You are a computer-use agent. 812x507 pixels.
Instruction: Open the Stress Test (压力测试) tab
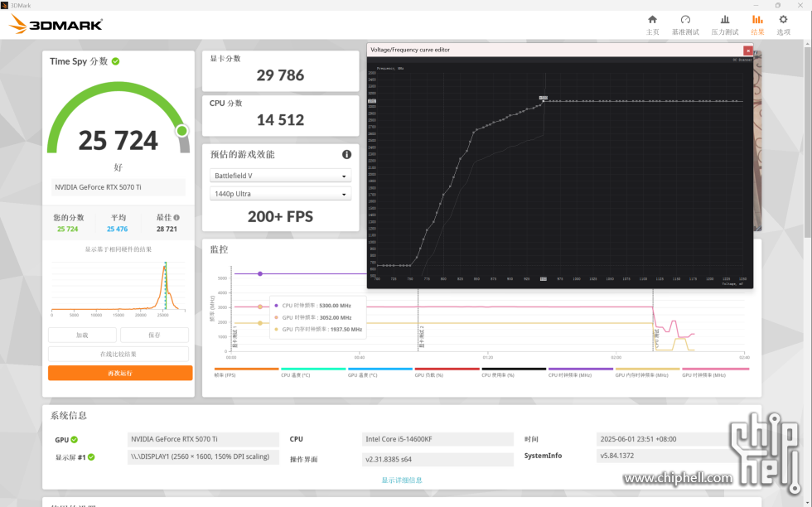click(724, 24)
